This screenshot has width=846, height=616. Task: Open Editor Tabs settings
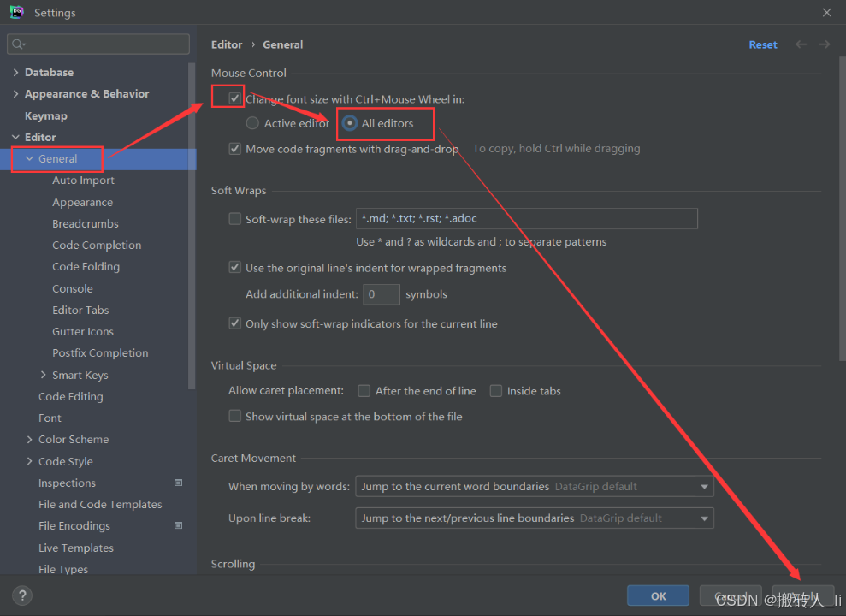coord(80,311)
